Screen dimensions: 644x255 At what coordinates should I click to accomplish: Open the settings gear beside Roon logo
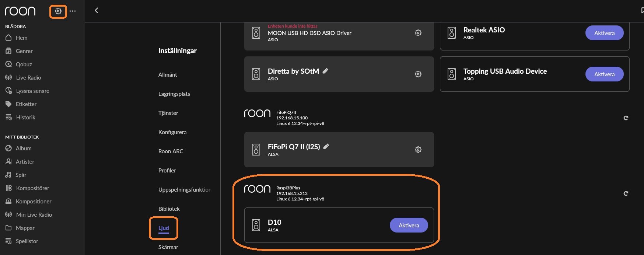click(58, 11)
